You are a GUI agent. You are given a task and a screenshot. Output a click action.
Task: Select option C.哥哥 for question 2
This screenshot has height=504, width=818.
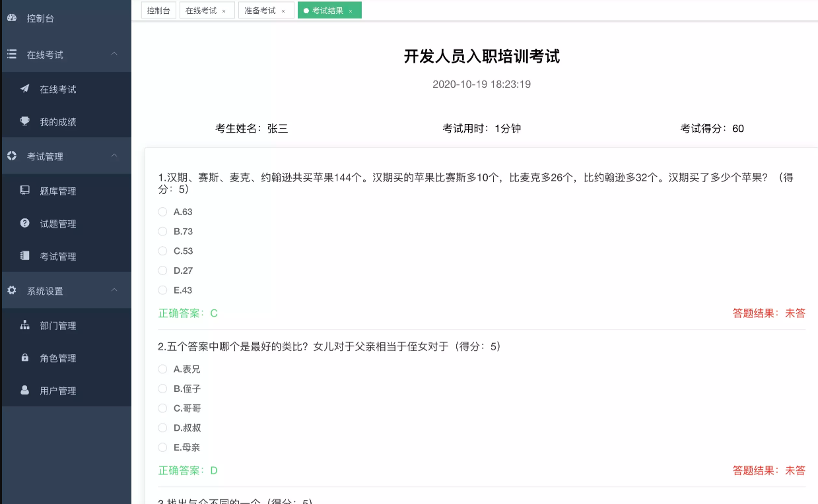tap(162, 408)
